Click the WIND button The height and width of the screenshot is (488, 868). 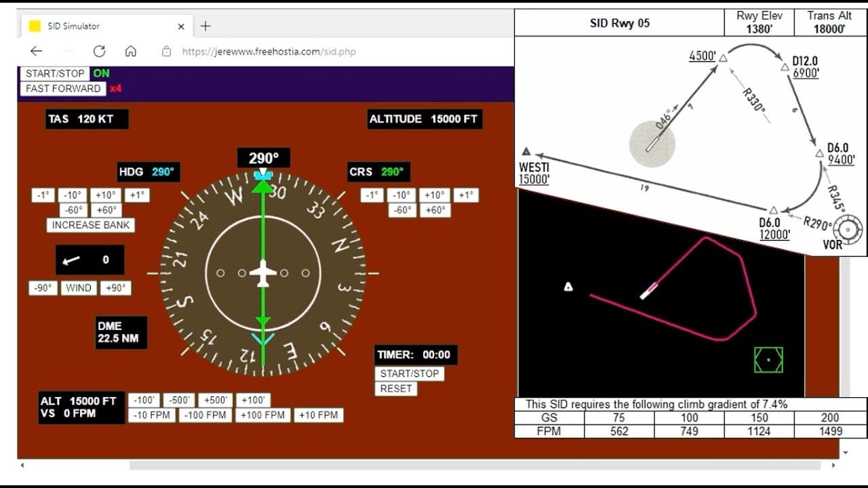point(79,288)
